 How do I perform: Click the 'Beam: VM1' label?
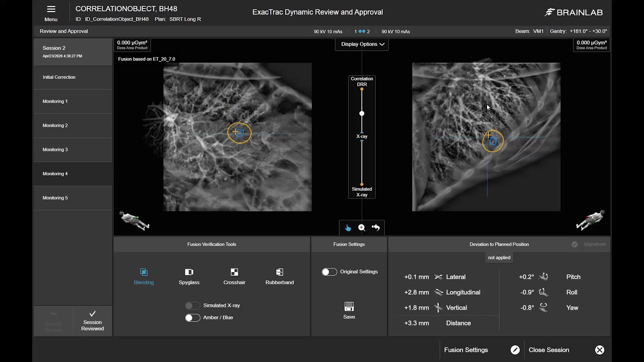[x=529, y=31]
